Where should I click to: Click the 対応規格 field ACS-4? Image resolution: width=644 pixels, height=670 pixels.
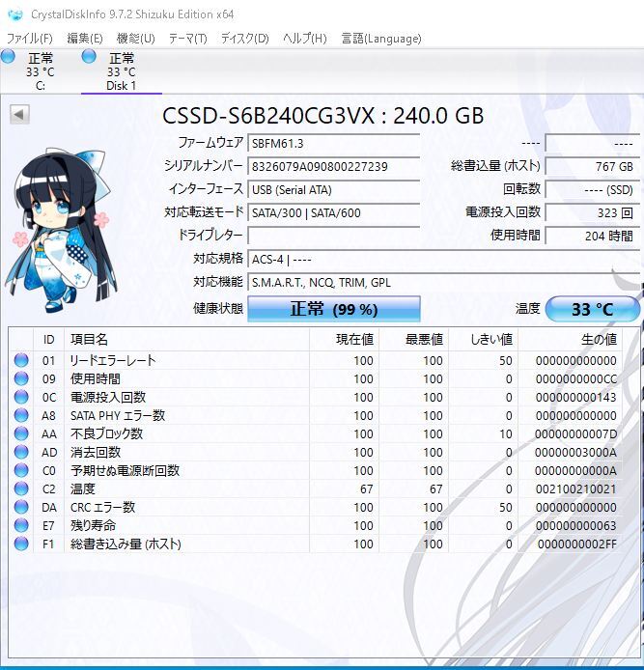443,259
